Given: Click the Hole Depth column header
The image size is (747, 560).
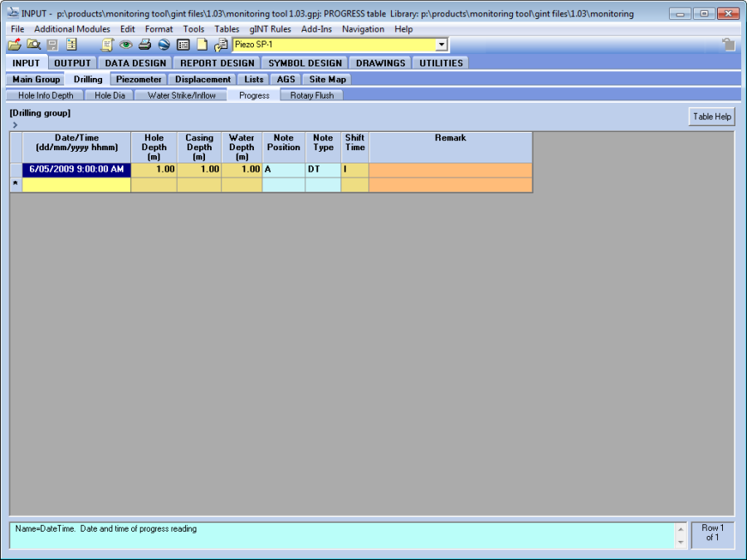Looking at the screenshot, I should coord(154,147).
